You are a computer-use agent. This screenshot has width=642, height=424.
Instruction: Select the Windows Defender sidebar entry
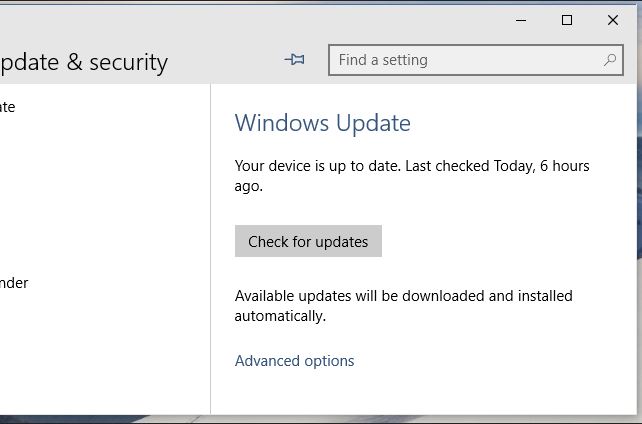[x=14, y=283]
